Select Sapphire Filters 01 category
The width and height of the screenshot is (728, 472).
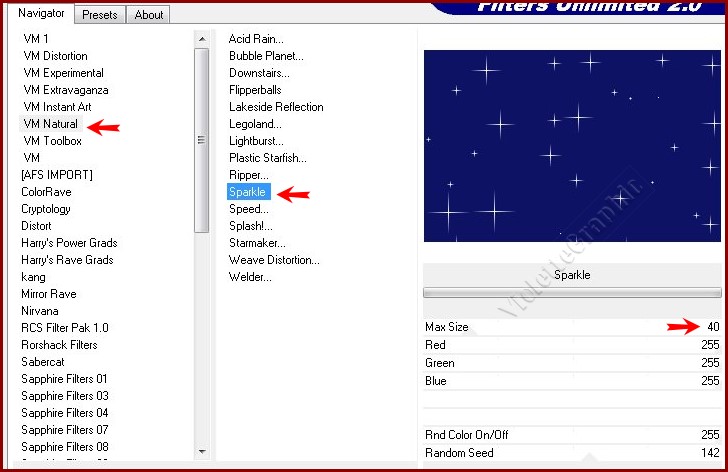click(x=64, y=379)
